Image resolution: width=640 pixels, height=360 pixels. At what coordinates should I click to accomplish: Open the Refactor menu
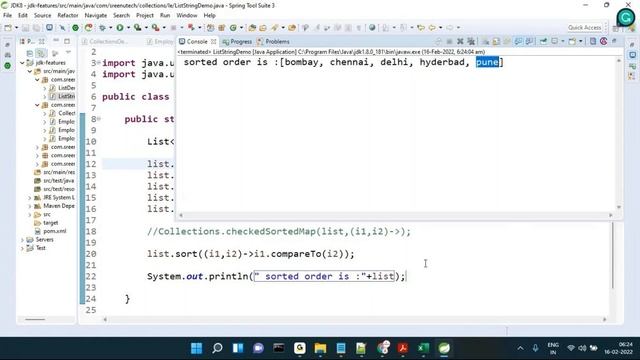click(68, 15)
